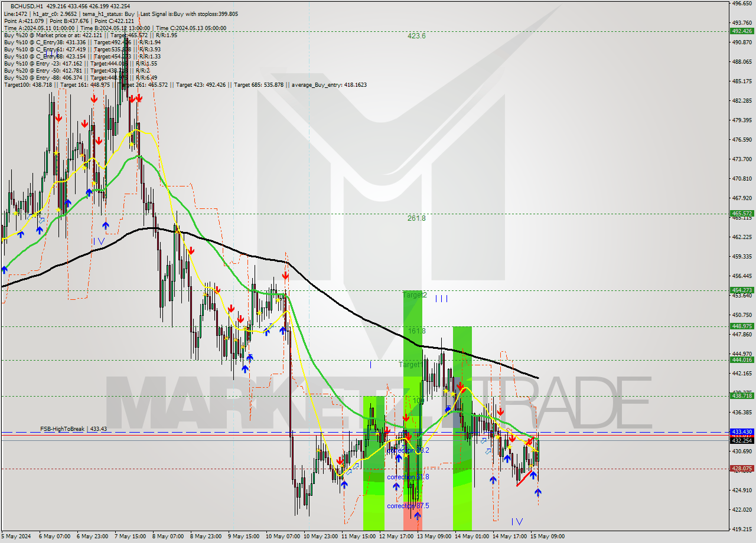Click the green 448.975 price tag
The image size is (756, 543).
[742, 326]
